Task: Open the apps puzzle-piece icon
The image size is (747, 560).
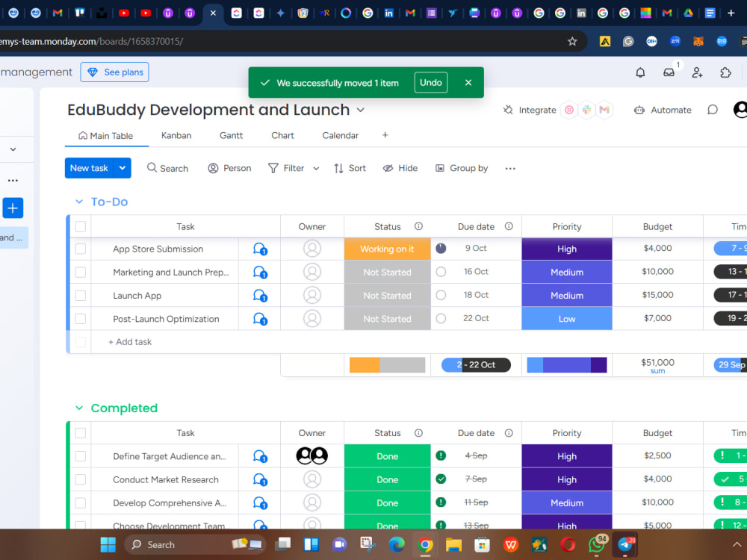Action: point(725,72)
